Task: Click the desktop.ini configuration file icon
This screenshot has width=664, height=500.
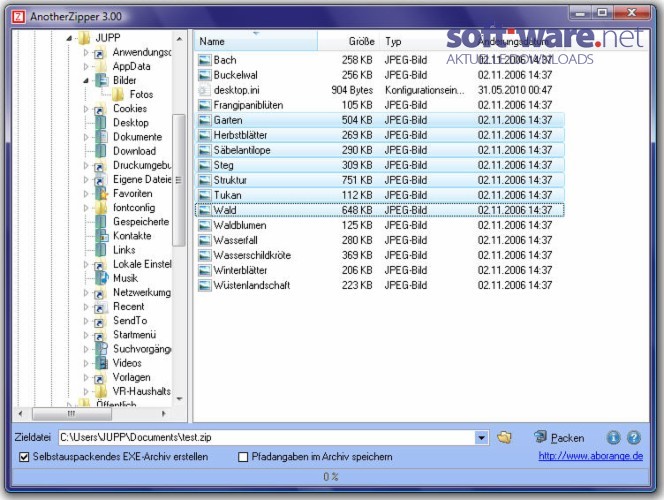Action: tap(205, 90)
